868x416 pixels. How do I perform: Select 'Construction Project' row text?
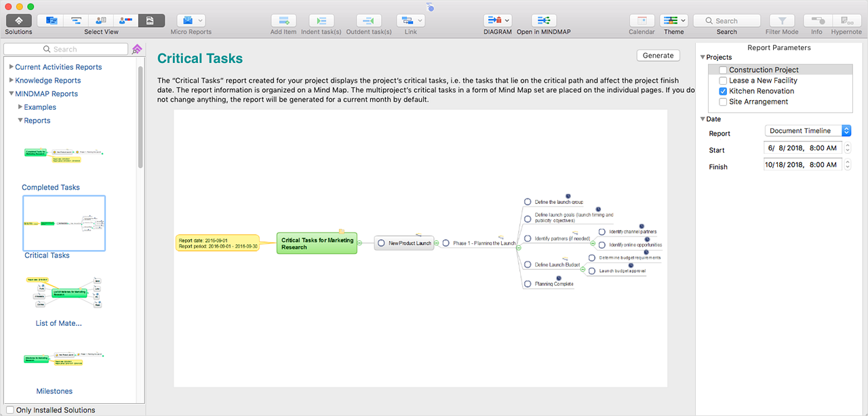pyautogui.click(x=764, y=70)
